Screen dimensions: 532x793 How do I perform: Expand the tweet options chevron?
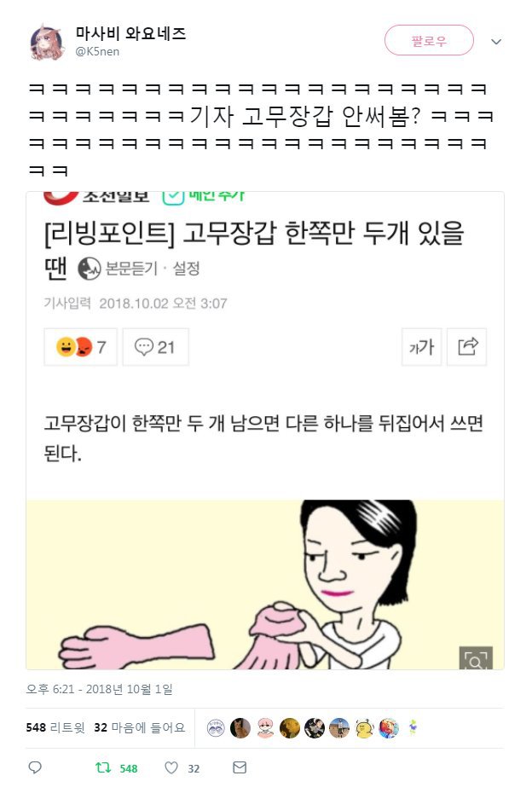point(496,42)
